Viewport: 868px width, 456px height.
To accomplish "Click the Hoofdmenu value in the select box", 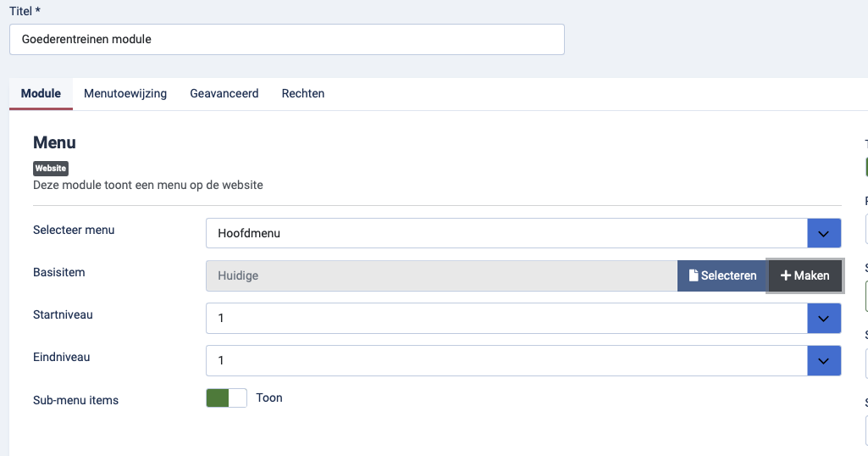I will (x=249, y=233).
